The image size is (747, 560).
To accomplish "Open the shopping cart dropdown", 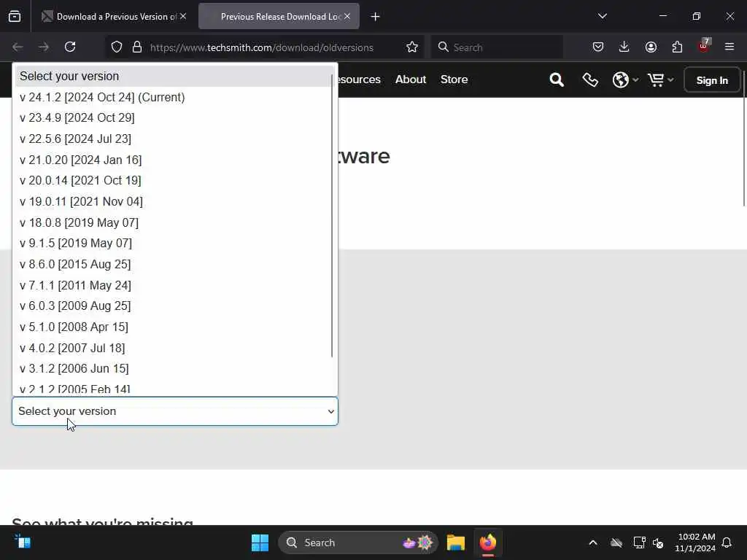I will click(660, 80).
